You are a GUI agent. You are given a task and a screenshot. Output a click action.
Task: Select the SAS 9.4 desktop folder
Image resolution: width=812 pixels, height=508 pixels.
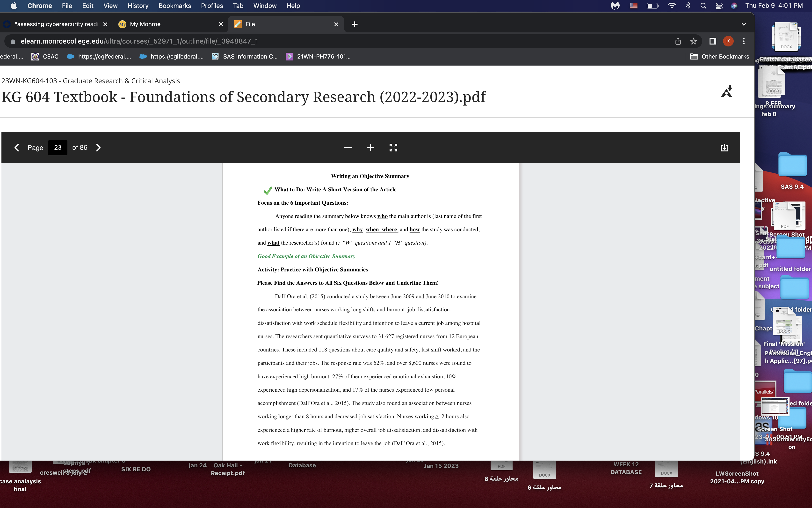click(792, 165)
